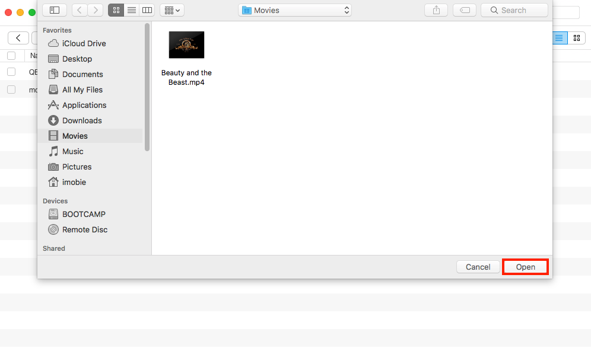Select Remote Disc device

point(90,229)
